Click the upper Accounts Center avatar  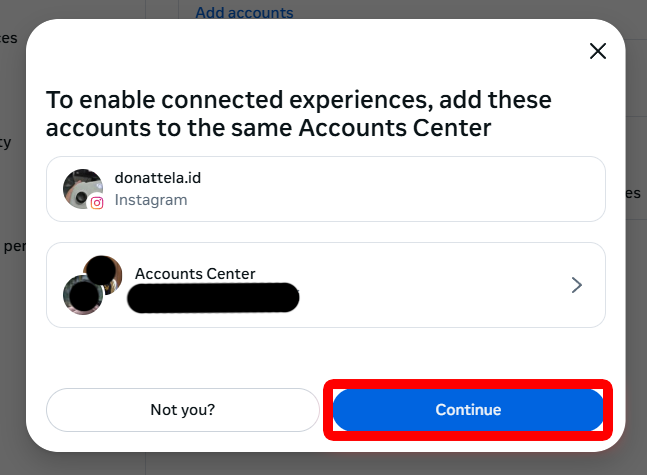tap(102, 272)
